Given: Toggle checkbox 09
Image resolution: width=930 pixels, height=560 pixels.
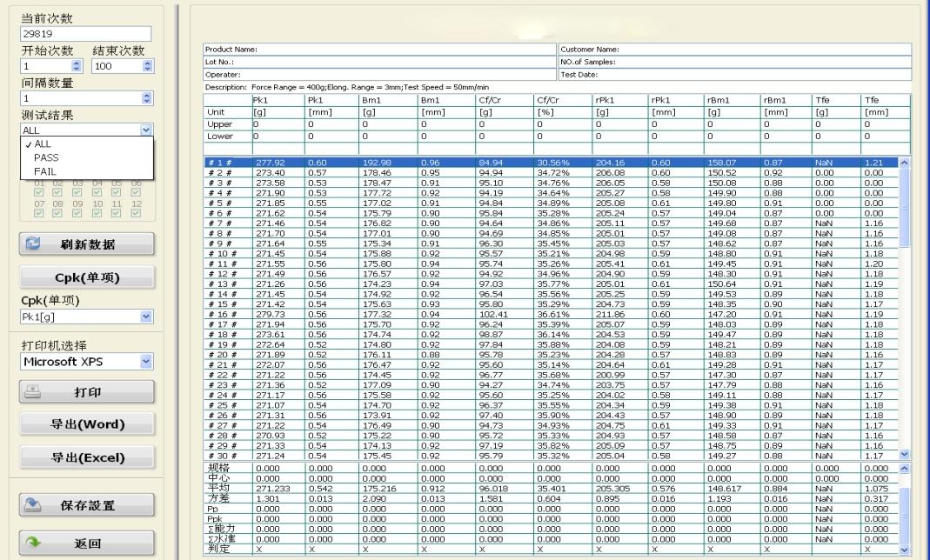Looking at the screenshot, I should click(77, 213).
